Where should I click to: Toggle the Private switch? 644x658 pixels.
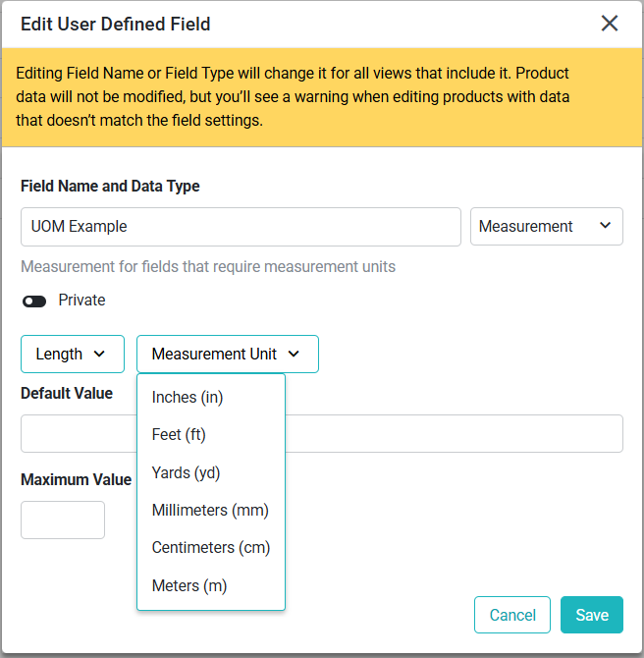coord(34,302)
